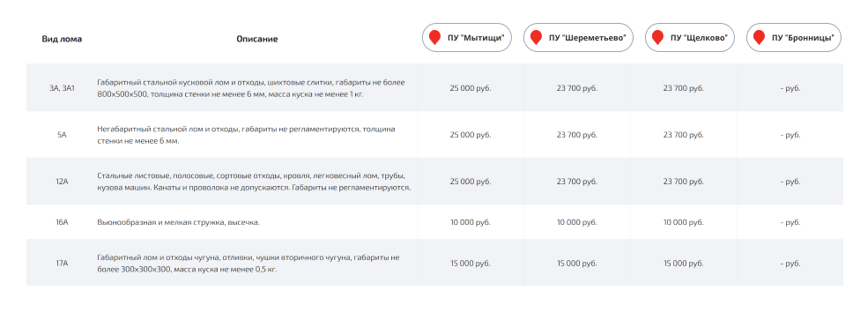
Task: Click the Бронницы price cell for 5А
Action: point(790,135)
